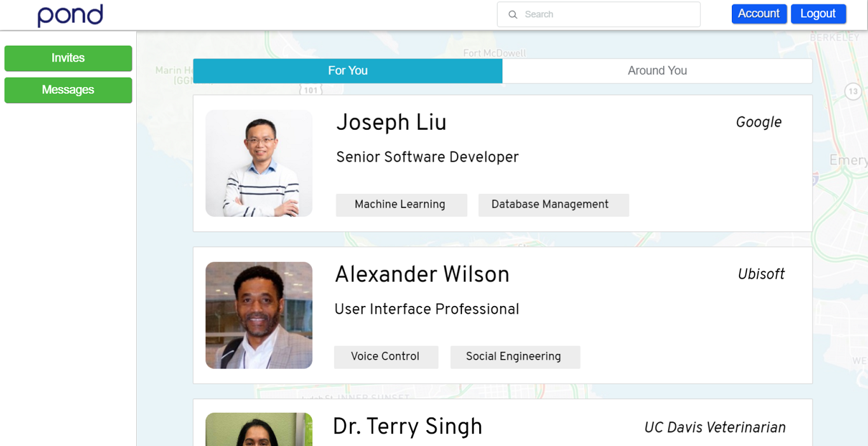Select the Voice Control tag
The image size is (868, 446).
tap(386, 357)
